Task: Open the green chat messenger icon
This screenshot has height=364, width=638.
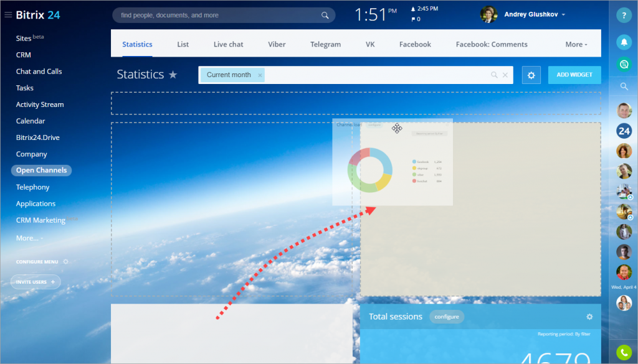Action: 624,64
